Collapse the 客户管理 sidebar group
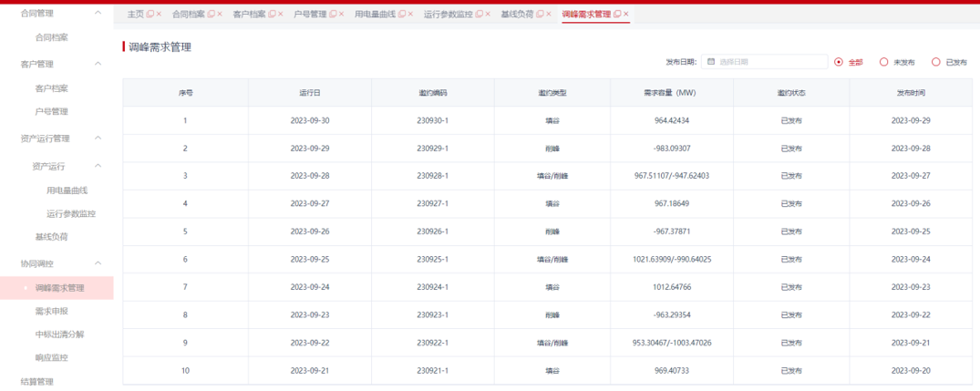The height and width of the screenshot is (391, 980). click(98, 64)
